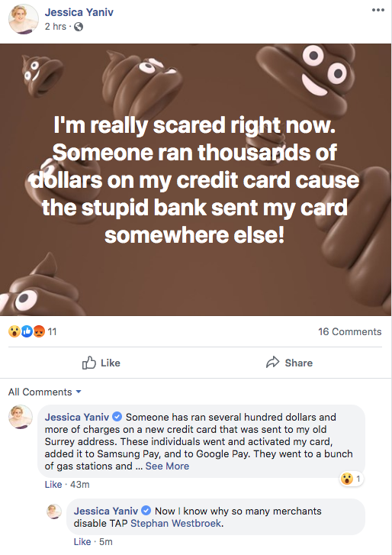Click the blue like reaction icon

tap(27, 331)
